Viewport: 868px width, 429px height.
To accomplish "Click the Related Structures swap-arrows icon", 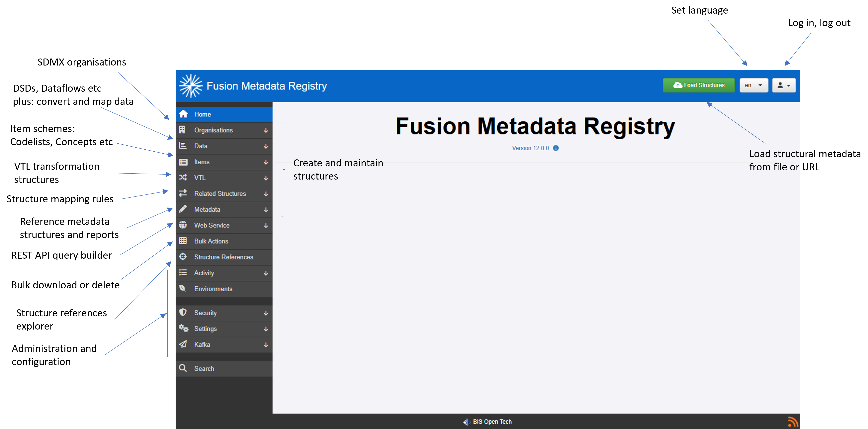I will [183, 193].
